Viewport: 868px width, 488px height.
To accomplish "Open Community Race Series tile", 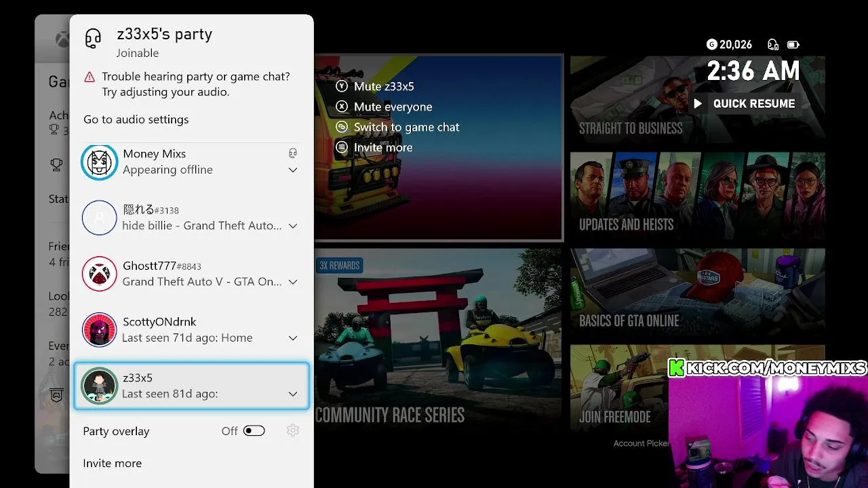I will [x=438, y=340].
